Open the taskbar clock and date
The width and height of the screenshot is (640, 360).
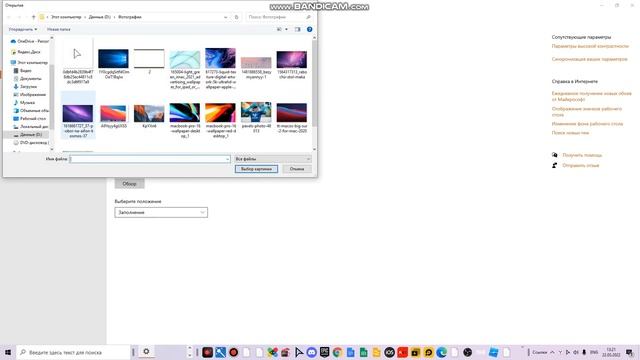611,352
